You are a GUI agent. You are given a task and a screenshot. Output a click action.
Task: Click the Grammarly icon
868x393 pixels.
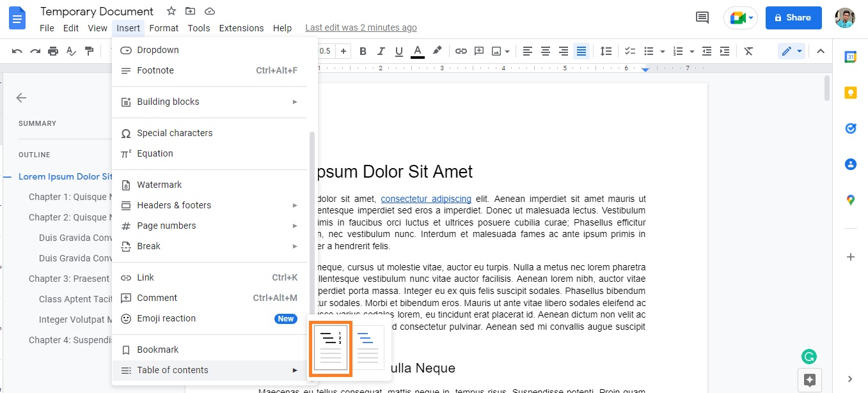coord(809,356)
